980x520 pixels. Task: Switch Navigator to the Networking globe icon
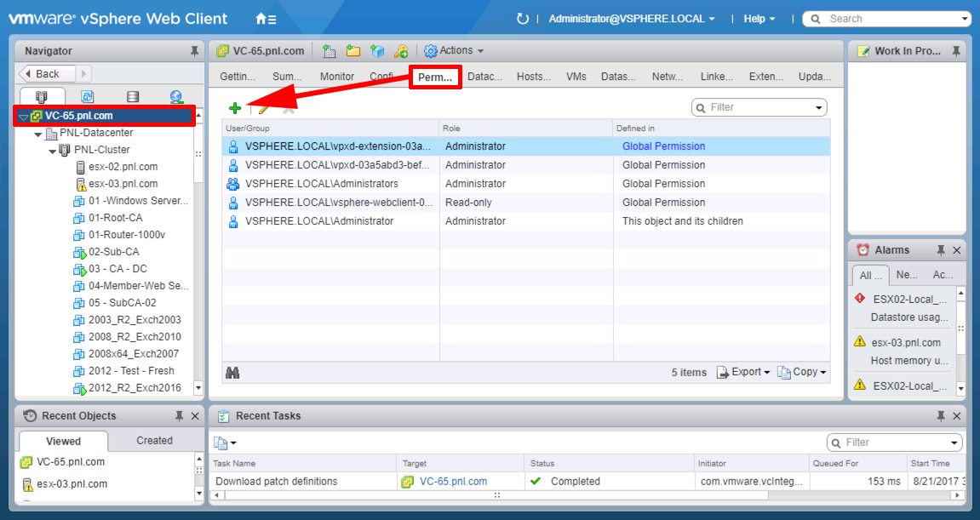point(176,96)
